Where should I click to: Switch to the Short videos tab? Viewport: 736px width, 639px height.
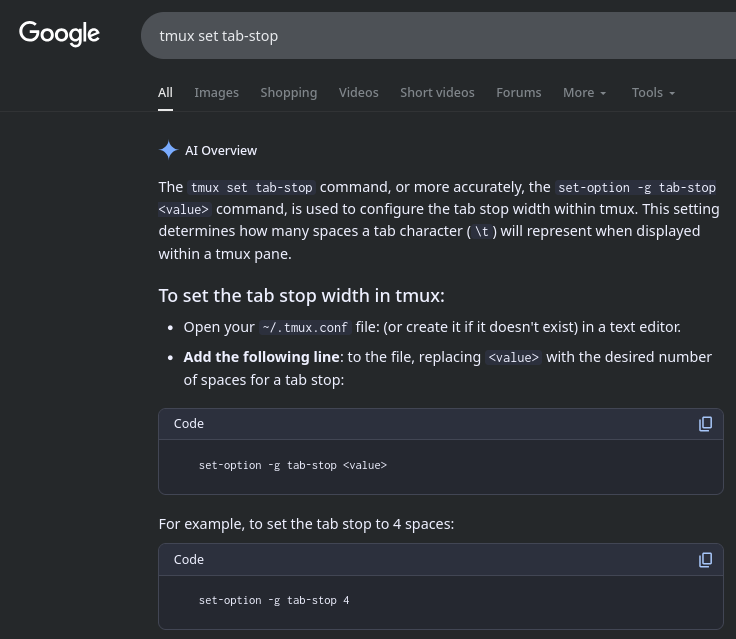437,92
